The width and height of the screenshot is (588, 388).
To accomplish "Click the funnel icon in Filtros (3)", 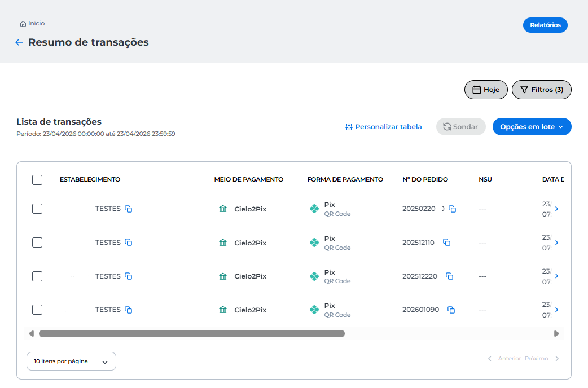I will 524,90.
